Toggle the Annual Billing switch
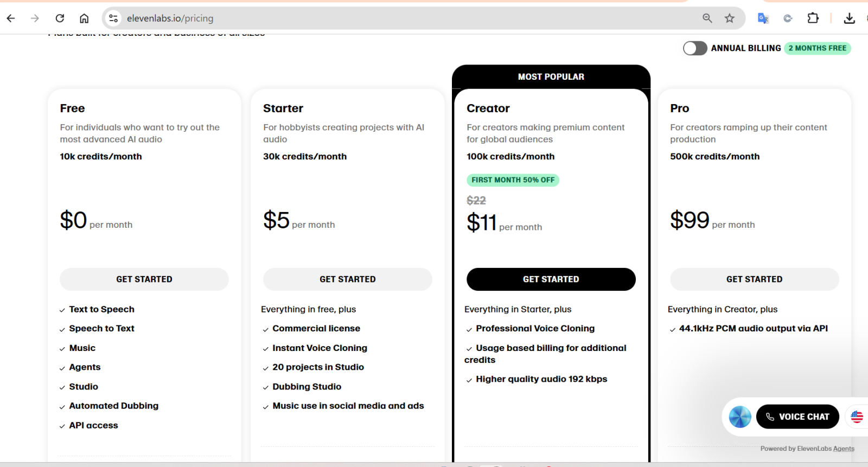This screenshot has width=868, height=467. [x=694, y=48]
